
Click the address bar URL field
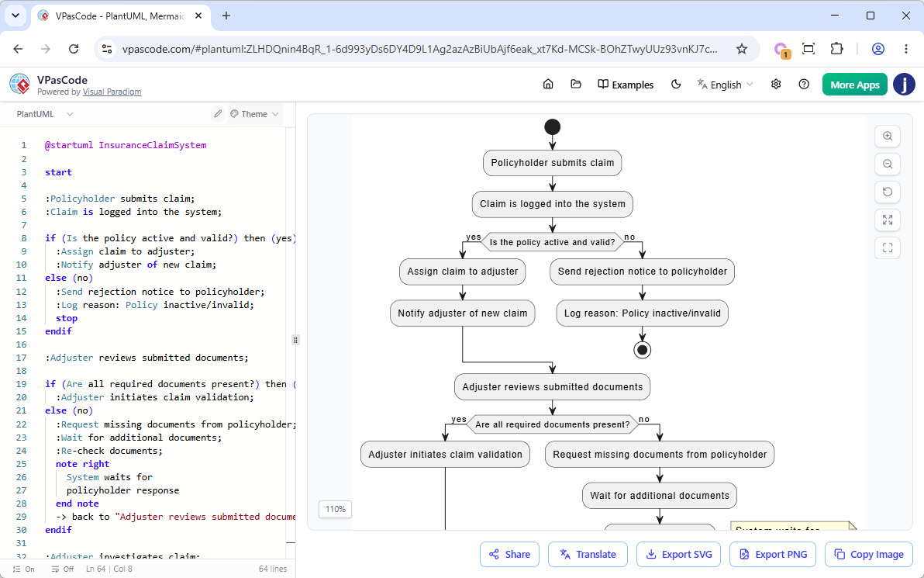coord(419,49)
